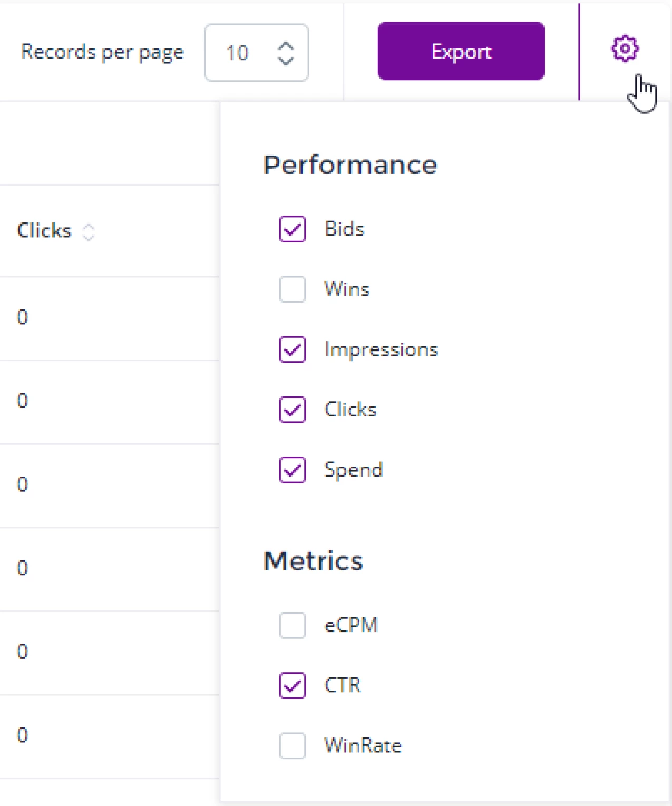Select the records per page input field
This screenshot has width=672, height=806.
pos(238,53)
